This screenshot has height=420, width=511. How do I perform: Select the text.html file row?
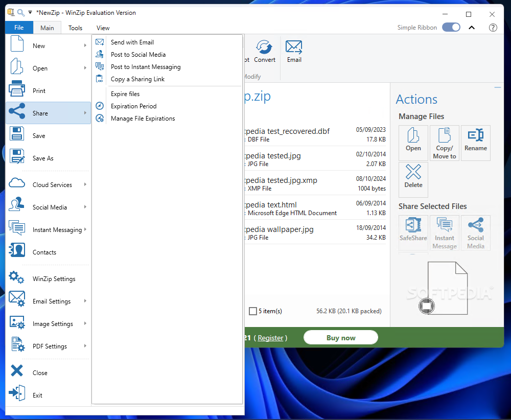[315, 208]
